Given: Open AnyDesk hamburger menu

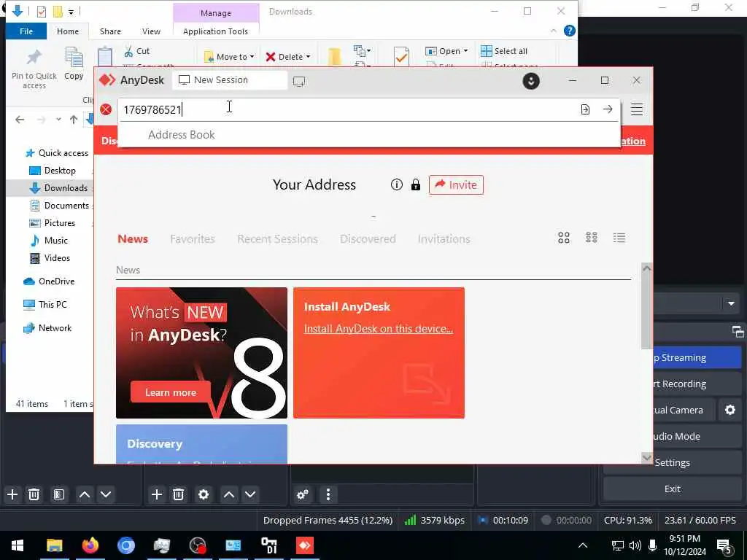Looking at the screenshot, I should pos(636,109).
